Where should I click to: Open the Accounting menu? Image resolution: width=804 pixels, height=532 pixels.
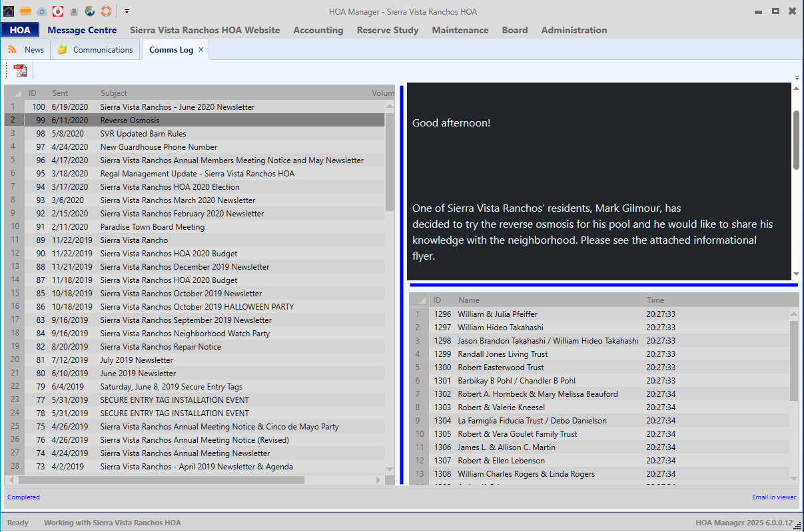coord(318,30)
